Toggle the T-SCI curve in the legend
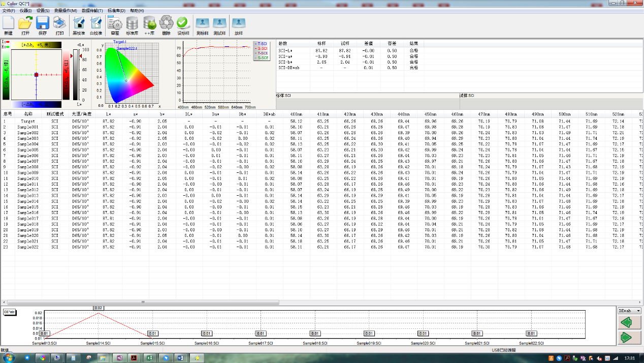 point(261,44)
